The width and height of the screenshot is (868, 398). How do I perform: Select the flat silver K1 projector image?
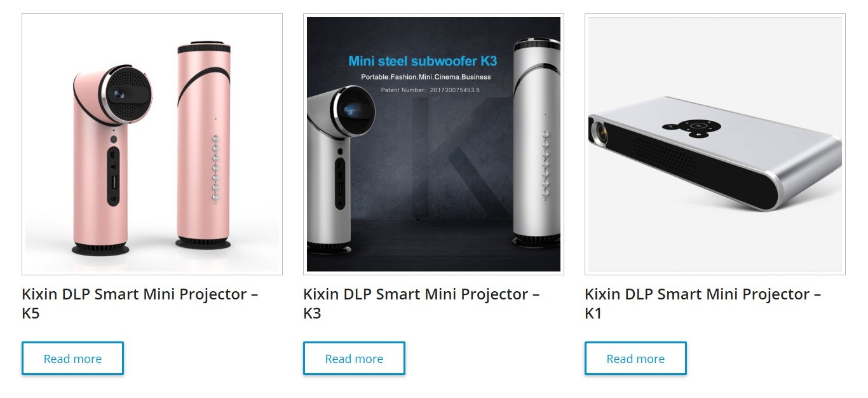[715, 153]
